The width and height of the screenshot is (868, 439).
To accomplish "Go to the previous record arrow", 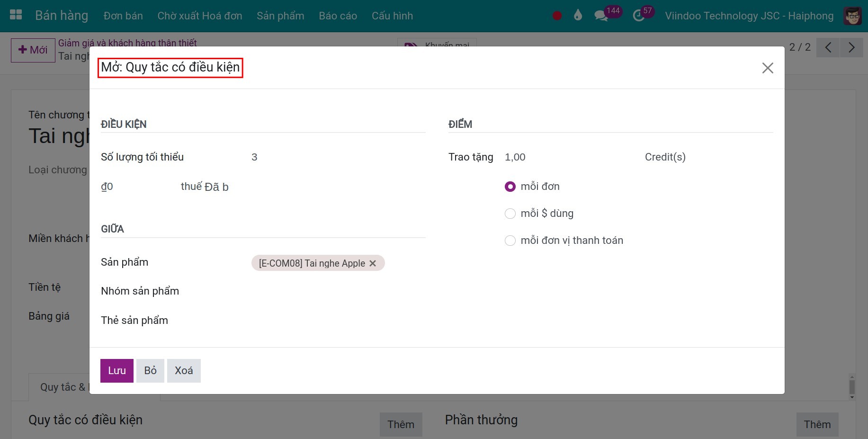I will coord(828,47).
